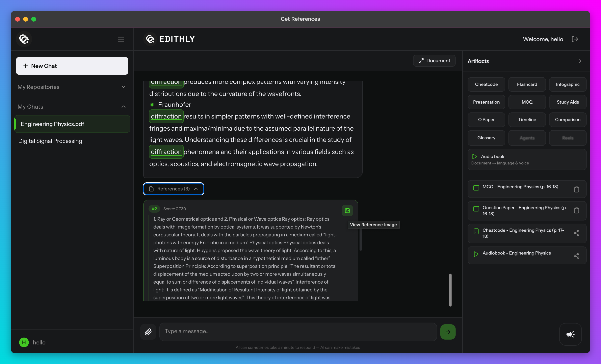
Task: Open Study Aids artifact
Action: 568,102
